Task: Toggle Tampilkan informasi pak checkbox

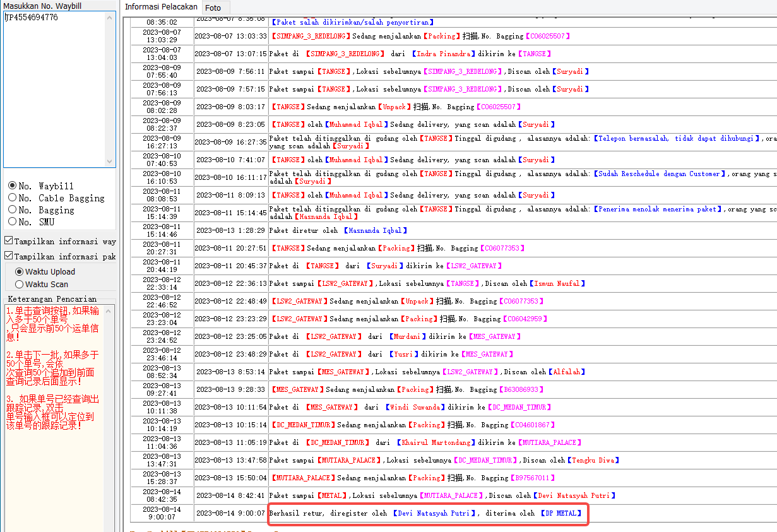Action: (x=60, y=256)
